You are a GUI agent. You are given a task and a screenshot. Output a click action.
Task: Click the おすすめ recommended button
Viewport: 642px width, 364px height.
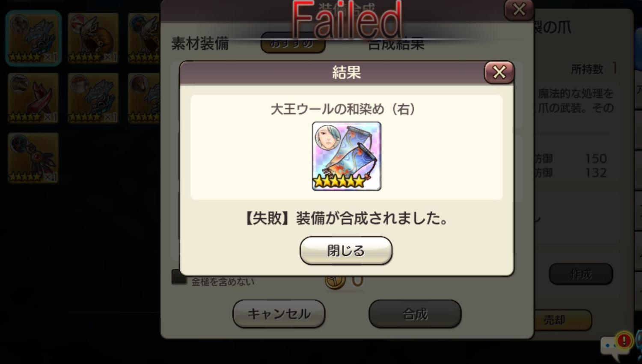pos(293,44)
